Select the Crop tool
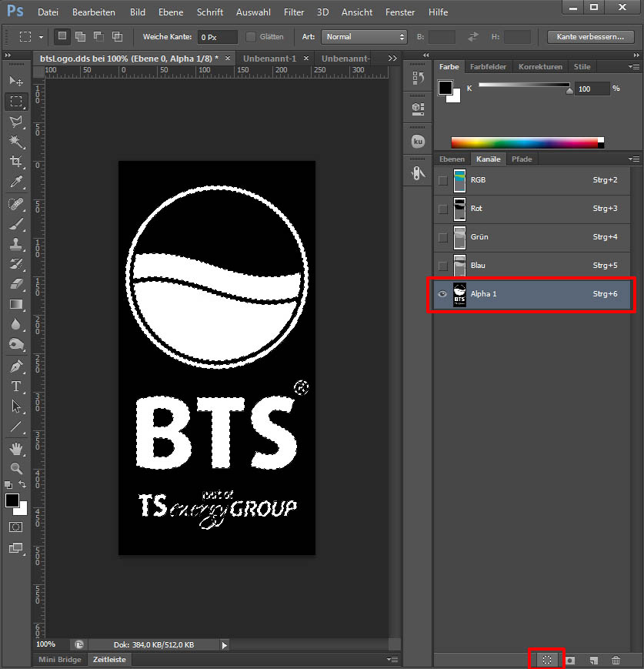This screenshot has width=644, height=669. 15,162
